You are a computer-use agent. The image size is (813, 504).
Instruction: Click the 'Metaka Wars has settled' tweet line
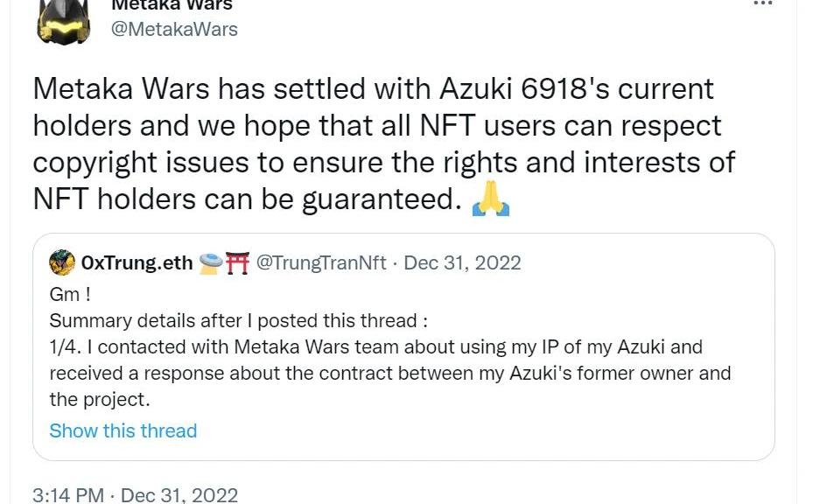[x=374, y=88]
